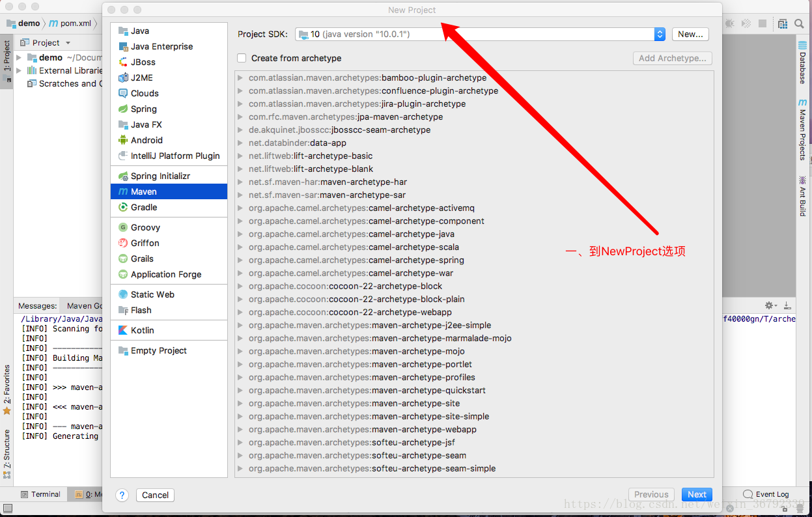
Task: Open Maven Projects side tab
Action: click(802, 130)
